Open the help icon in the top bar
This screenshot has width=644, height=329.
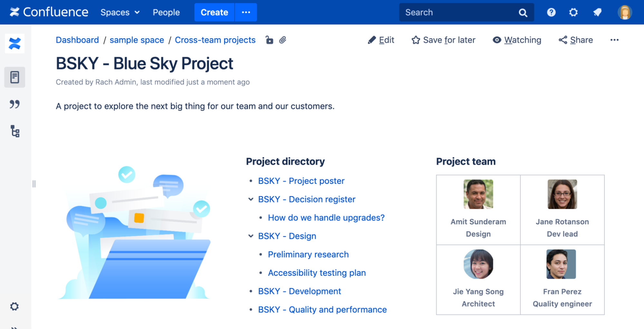(551, 12)
